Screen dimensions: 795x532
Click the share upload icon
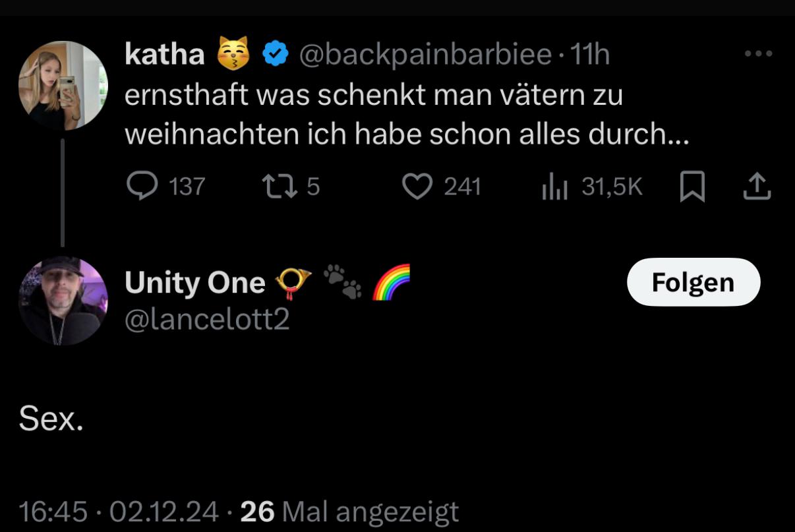click(x=756, y=187)
